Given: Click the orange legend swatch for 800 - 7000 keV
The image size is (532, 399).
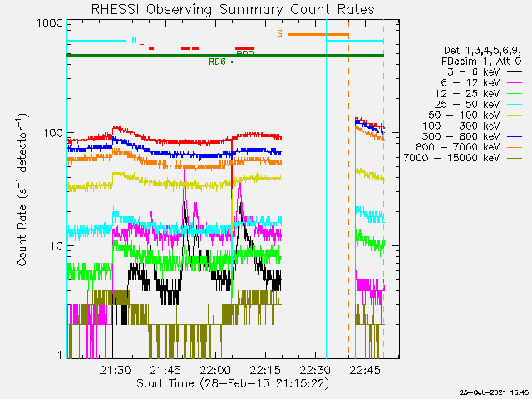Looking at the screenshot, I should 515,148.
